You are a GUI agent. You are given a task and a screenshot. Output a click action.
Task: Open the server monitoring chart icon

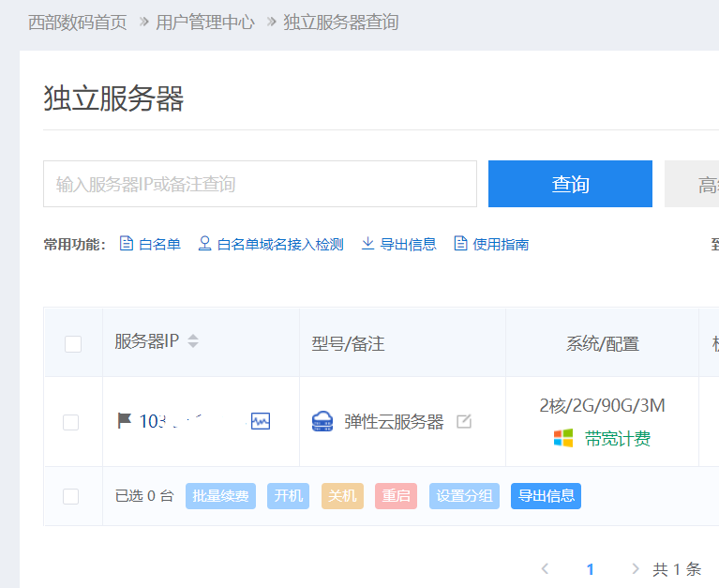(260, 421)
